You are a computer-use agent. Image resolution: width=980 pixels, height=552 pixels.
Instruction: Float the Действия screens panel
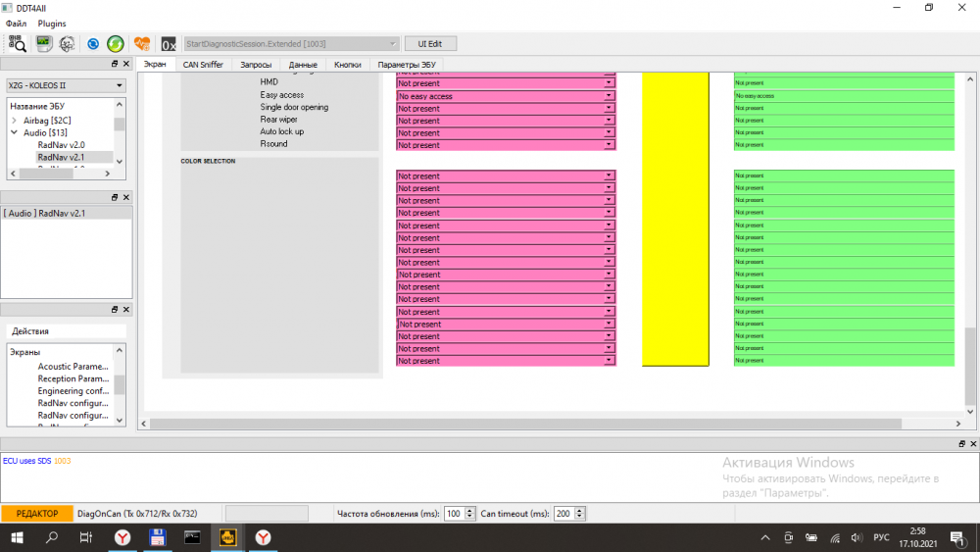pos(115,310)
